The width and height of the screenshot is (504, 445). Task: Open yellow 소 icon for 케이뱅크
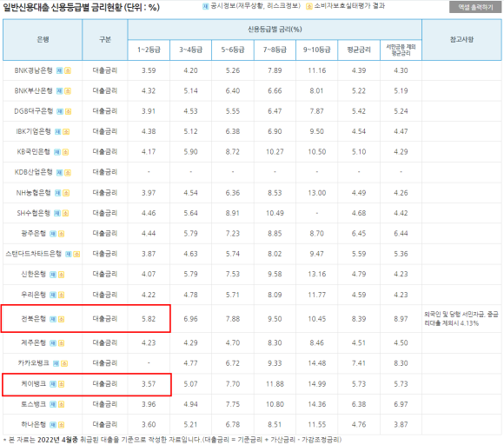pos(62,384)
